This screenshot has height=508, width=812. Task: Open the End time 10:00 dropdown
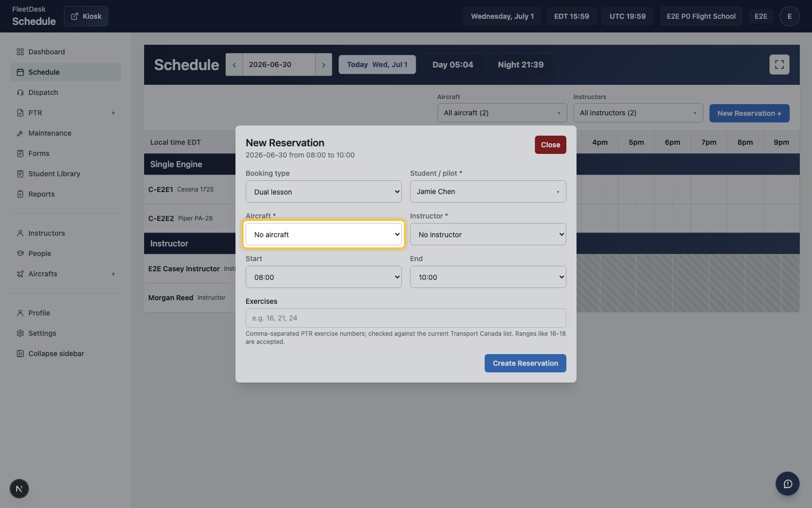pos(488,277)
